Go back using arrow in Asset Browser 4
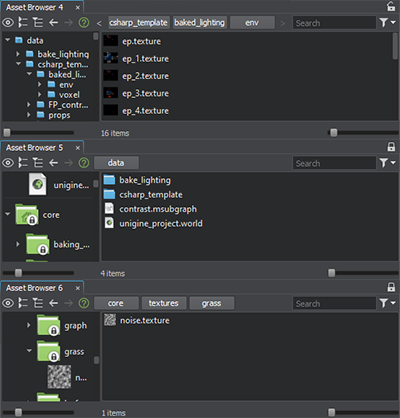The width and height of the screenshot is (400, 418). coord(53,23)
